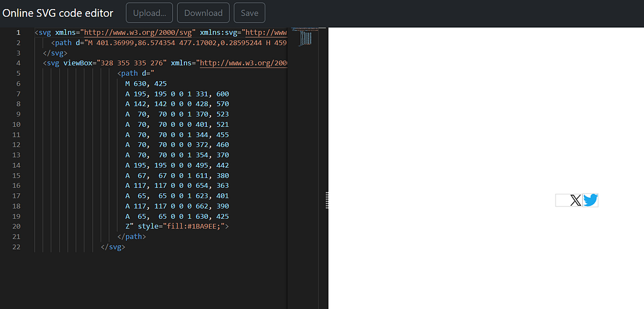Click the closing </path> tag on line 21
644x309 pixels.
[131, 237]
